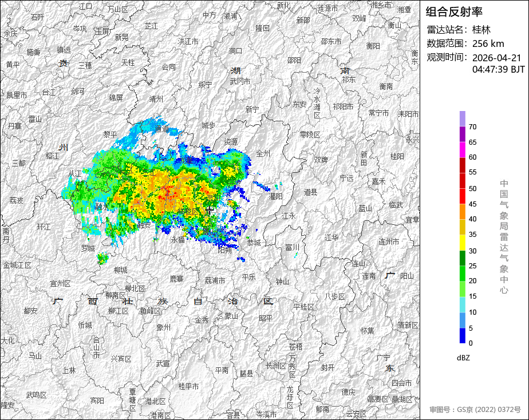Click the radar station name 桂林 in the info panel
529x420 pixels.
tap(481, 30)
